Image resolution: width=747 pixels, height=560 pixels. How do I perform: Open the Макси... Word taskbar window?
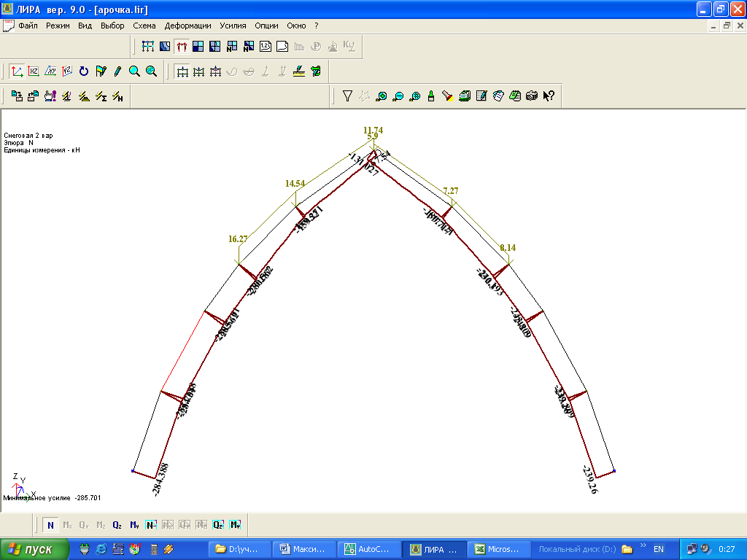pyautogui.click(x=304, y=550)
